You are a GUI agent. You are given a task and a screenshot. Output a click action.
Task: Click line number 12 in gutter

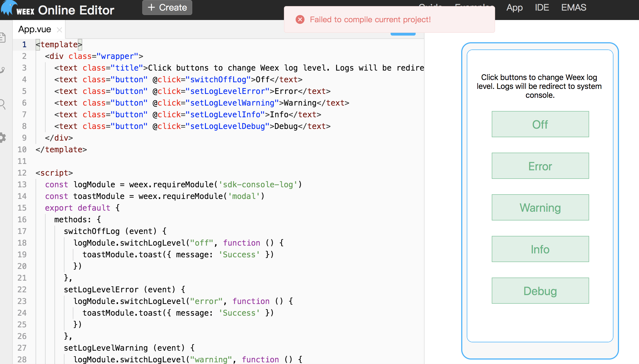pyautogui.click(x=22, y=173)
